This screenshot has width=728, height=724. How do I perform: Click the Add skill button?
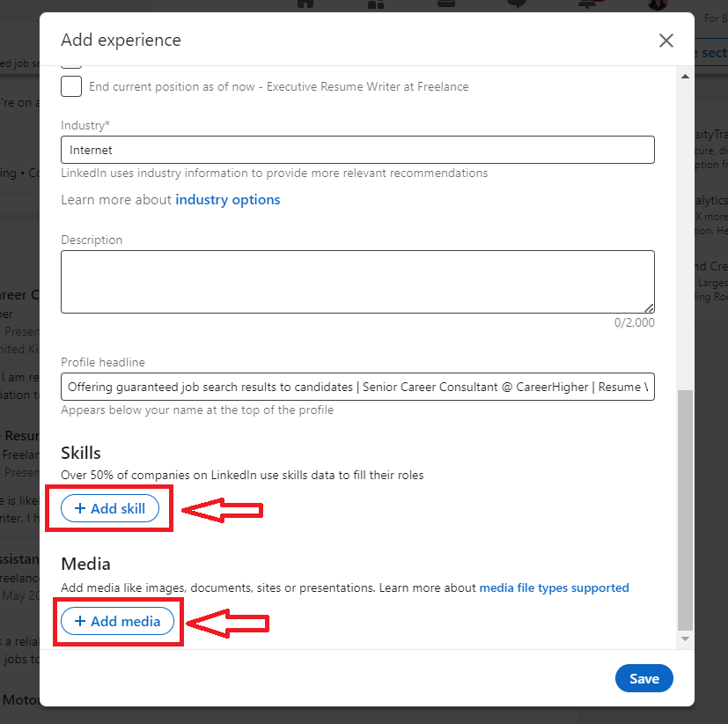(x=110, y=508)
